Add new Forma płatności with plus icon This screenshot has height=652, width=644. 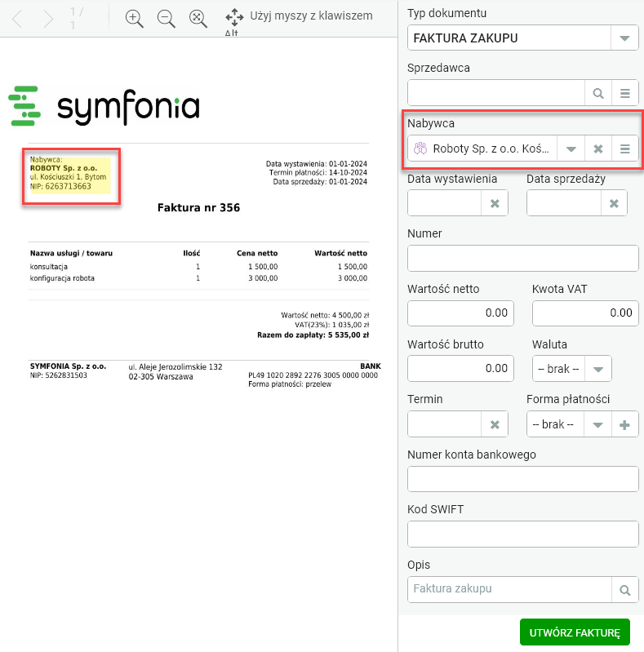[x=625, y=424]
